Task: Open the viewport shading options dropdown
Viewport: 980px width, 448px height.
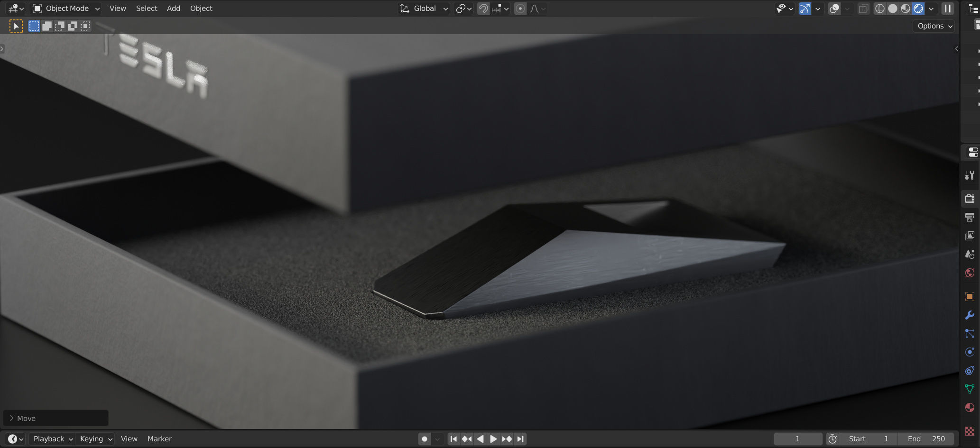Action: (931, 9)
